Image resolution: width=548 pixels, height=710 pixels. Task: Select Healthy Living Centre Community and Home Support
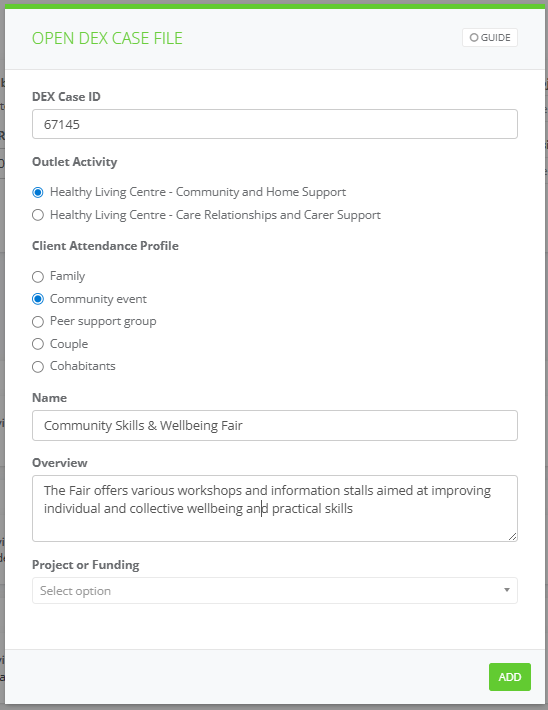38,192
